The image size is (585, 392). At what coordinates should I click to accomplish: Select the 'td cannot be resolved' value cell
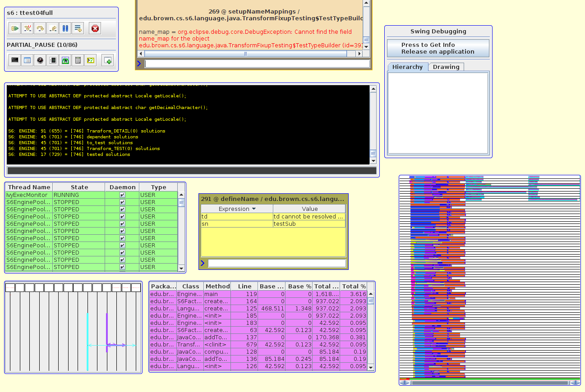tap(309, 217)
